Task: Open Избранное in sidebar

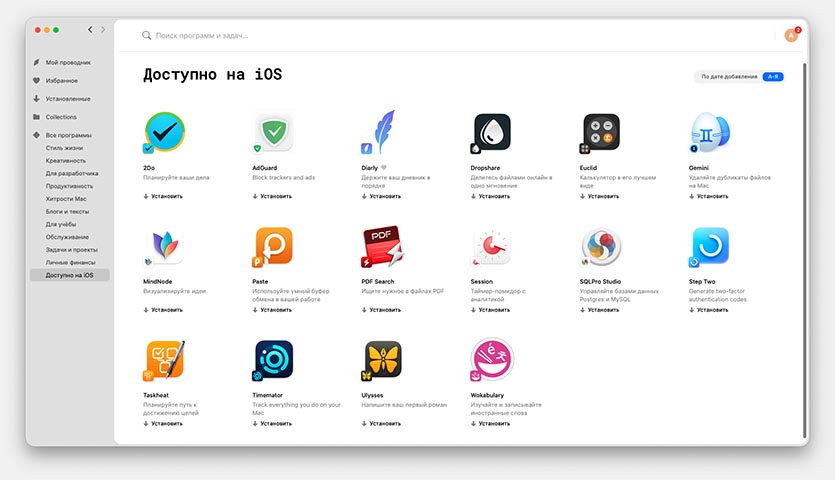Action: (x=62, y=80)
